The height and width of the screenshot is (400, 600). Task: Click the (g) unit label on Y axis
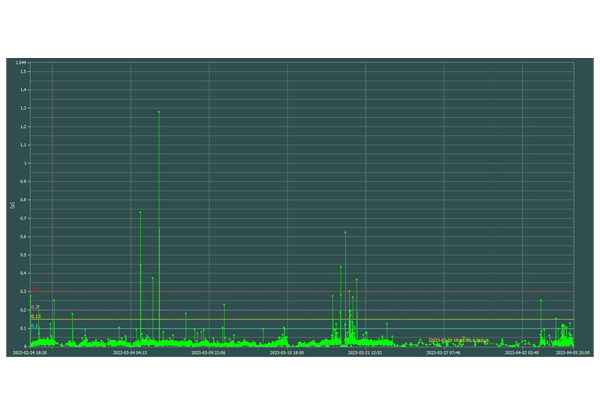11,206
